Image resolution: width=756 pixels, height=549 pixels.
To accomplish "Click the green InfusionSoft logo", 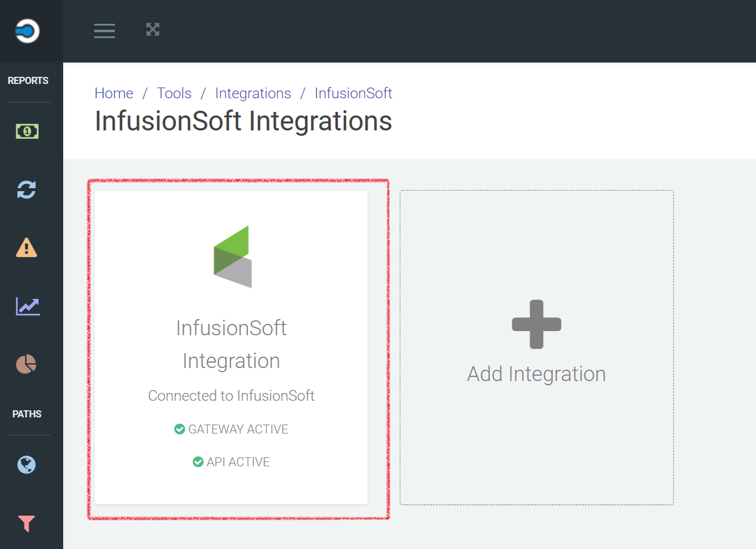I will [232, 257].
